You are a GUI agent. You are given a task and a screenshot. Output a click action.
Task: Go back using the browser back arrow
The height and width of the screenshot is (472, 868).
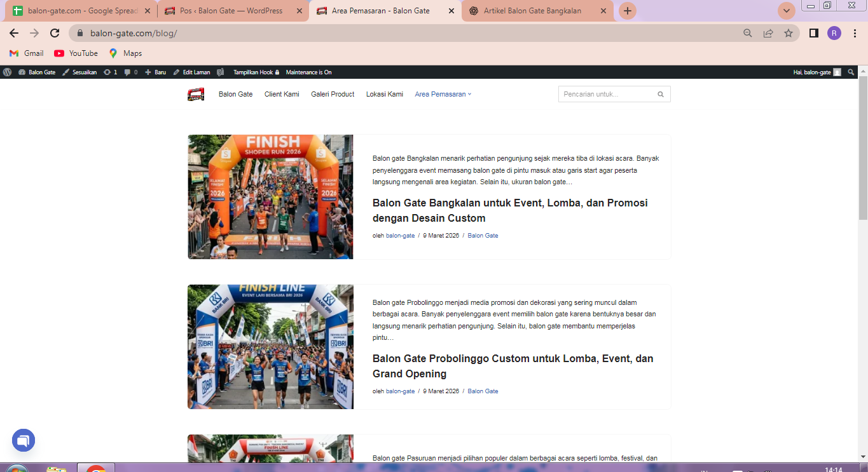(14, 33)
